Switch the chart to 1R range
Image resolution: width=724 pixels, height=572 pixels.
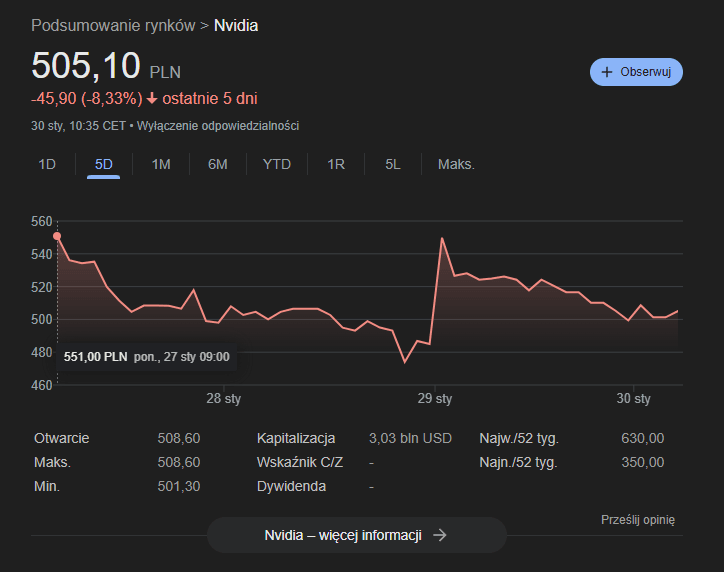click(336, 164)
